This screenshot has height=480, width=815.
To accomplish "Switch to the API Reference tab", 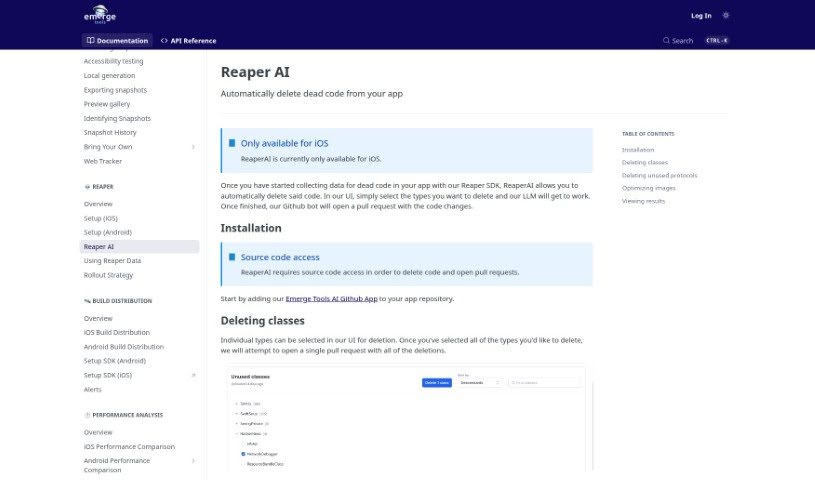I will (188, 41).
